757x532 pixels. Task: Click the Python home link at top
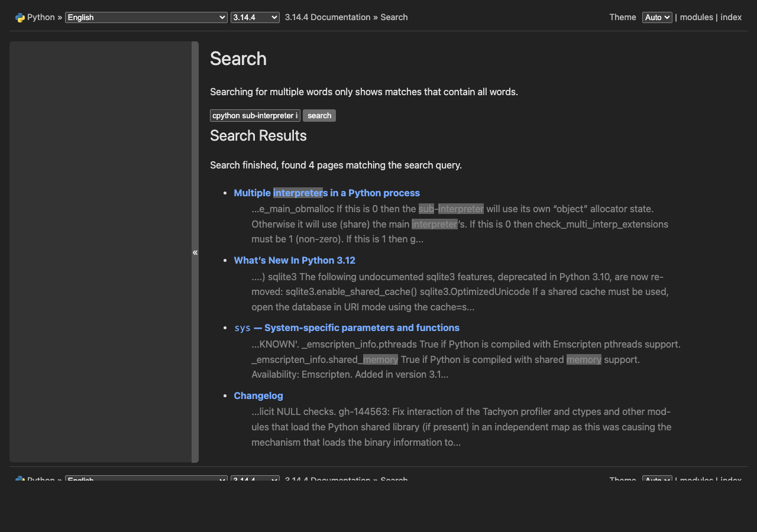(41, 18)
